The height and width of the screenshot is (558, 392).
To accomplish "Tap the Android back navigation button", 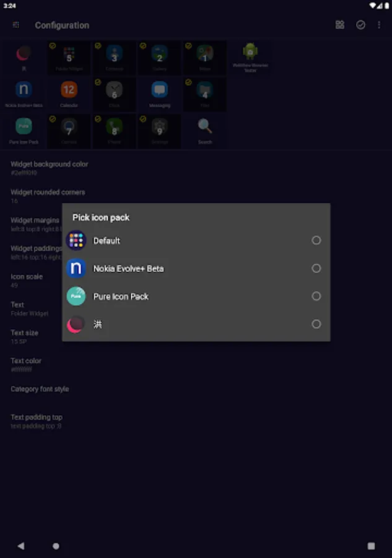I will point(21,546).
